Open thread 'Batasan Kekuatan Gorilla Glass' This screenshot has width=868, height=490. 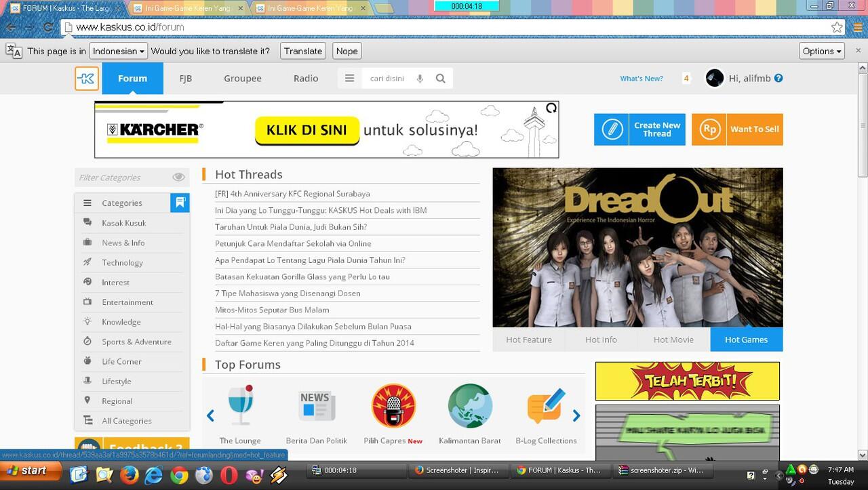(302, 277)
